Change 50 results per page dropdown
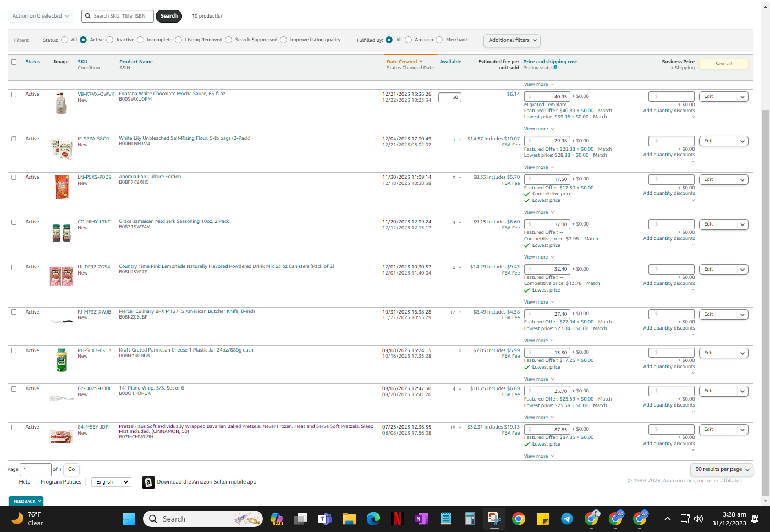Screen dimensions: 770x532 (722, 469)
